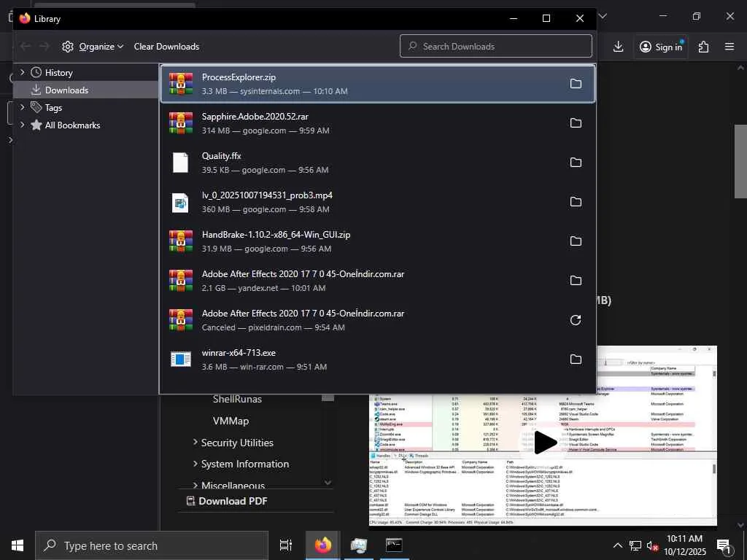747x560 pixels.
Task: Click the Search Downloads field
Action: (x=496, y=46)
